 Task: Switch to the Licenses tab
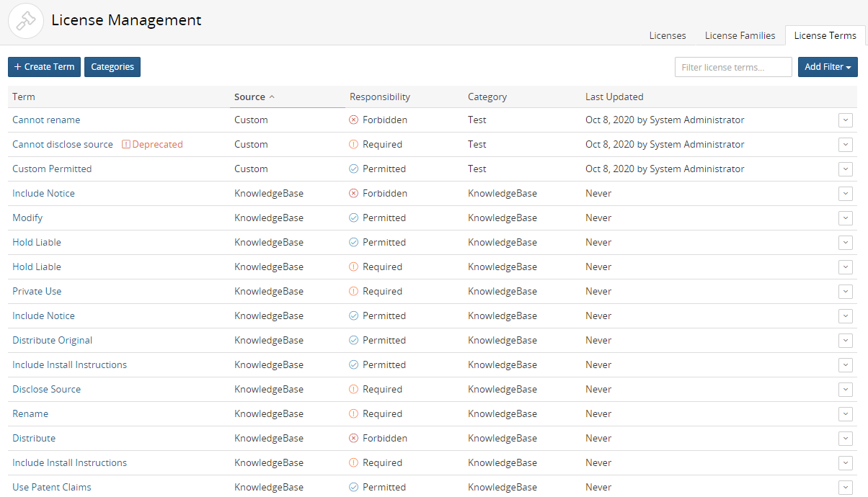coord(667,35)
